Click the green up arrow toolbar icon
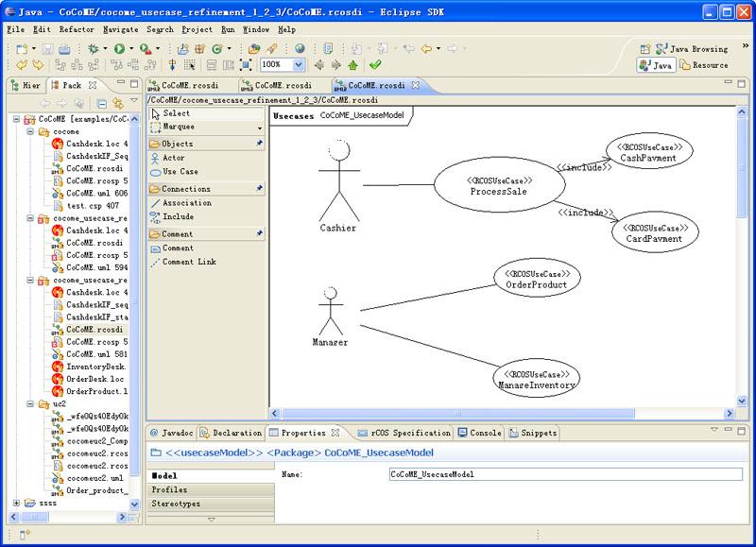Screen dimensions: 756x547 click(352, 65)
